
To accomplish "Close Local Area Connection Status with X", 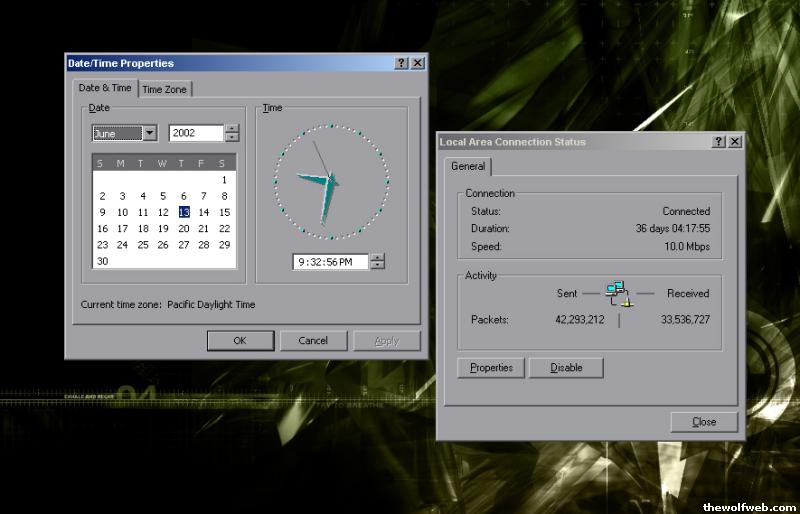I will pos(735,142).
